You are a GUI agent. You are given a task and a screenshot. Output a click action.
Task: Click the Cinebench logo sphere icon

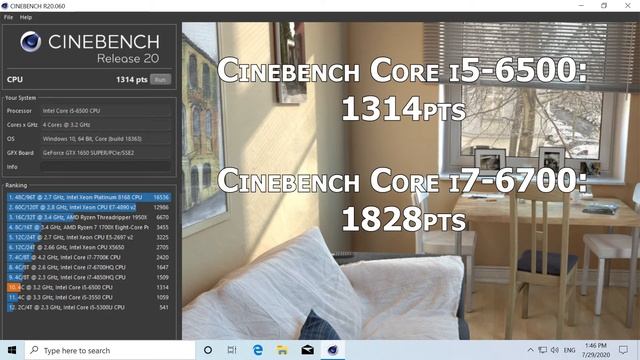coord(31,41)
